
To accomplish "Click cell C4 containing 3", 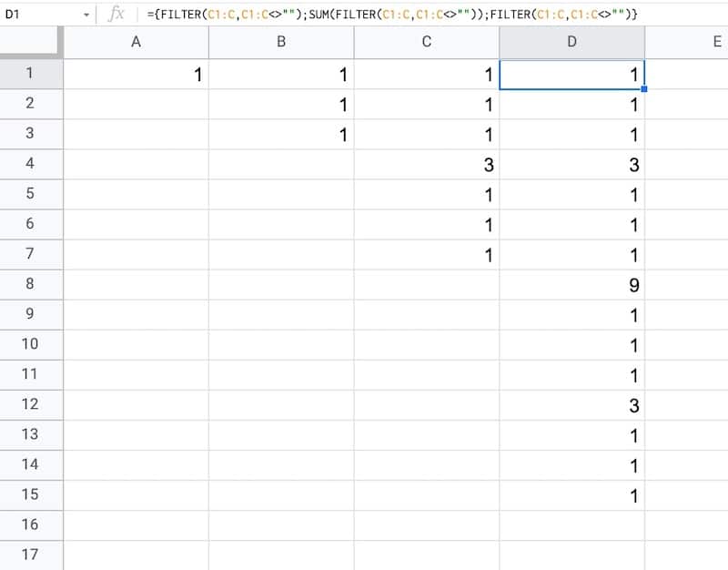I will tap(427, 165).
